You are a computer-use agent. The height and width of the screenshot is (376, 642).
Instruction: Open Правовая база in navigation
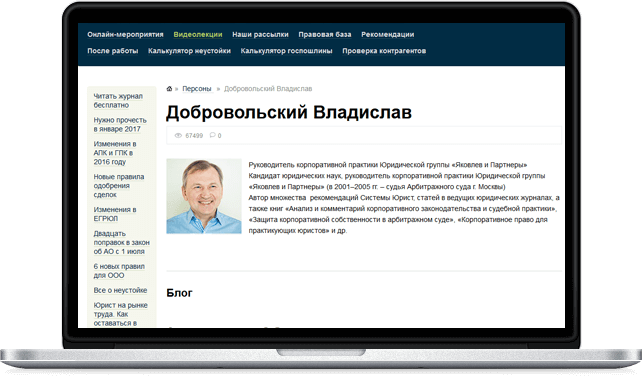(x=325, y=34)
